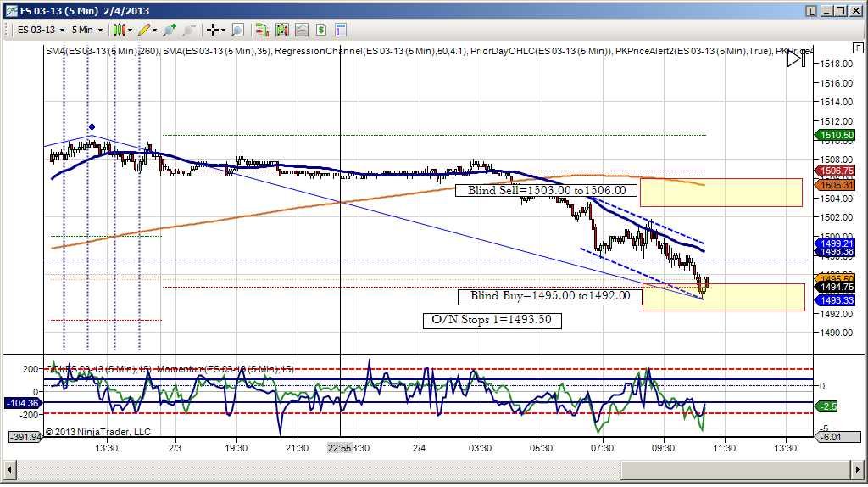Click the 2/4 date axis label
The image size is (868, 487).
[419, 448]
